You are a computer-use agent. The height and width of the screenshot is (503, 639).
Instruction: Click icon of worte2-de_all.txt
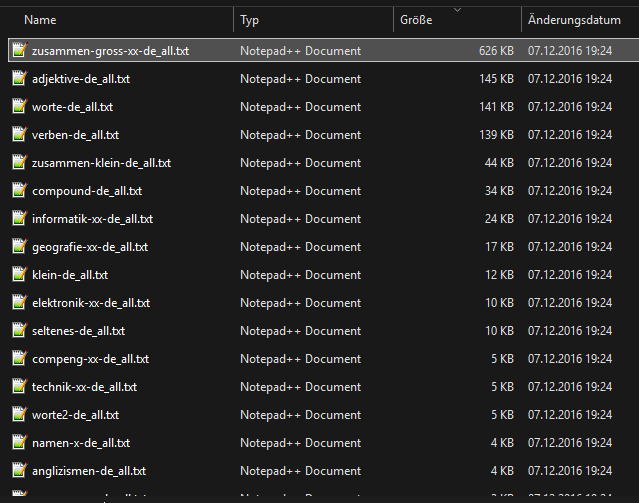click(x=19, y=414)
